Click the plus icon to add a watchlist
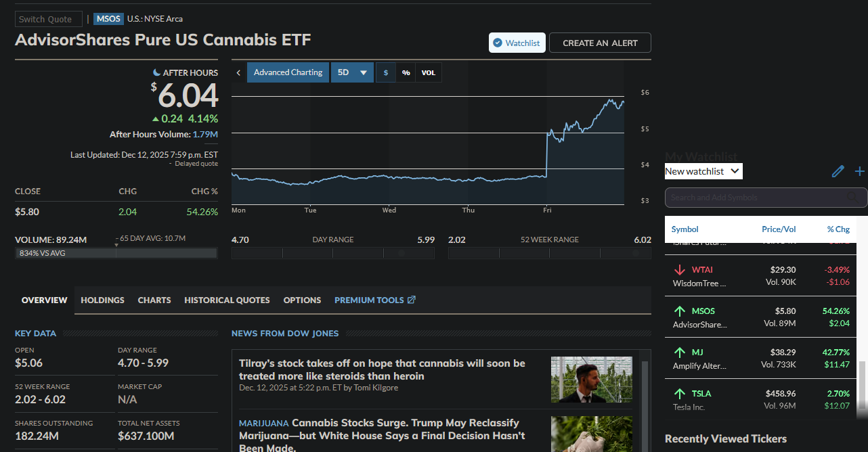Image resolution: width=868 pixels, height=452 pixels. click(x=860, y=171)
